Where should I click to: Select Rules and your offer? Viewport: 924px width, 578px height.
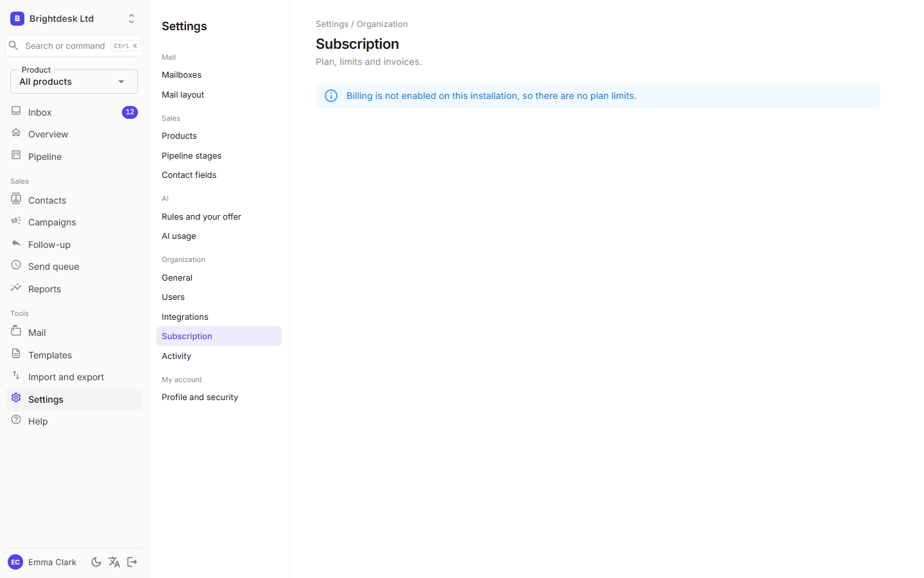tap(219, 216)
